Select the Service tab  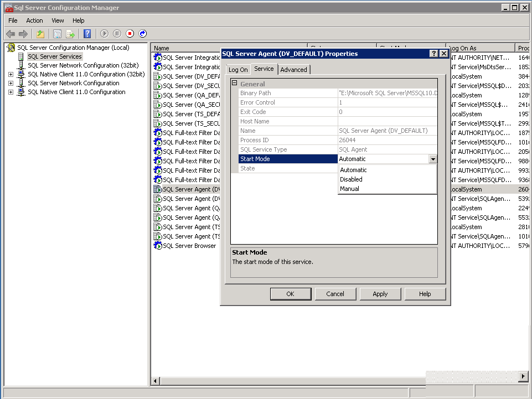pos(264,69)
